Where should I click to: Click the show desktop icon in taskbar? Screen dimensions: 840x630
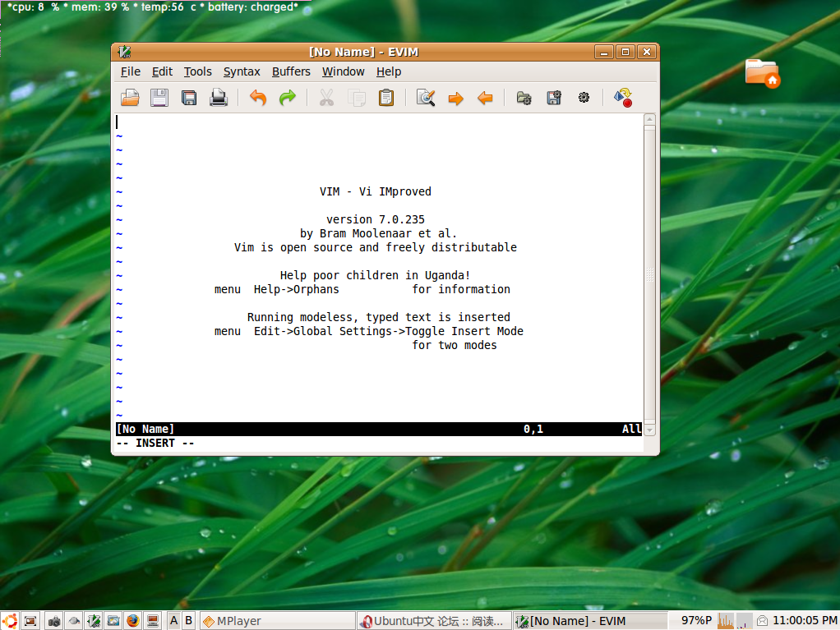point(30,621)
